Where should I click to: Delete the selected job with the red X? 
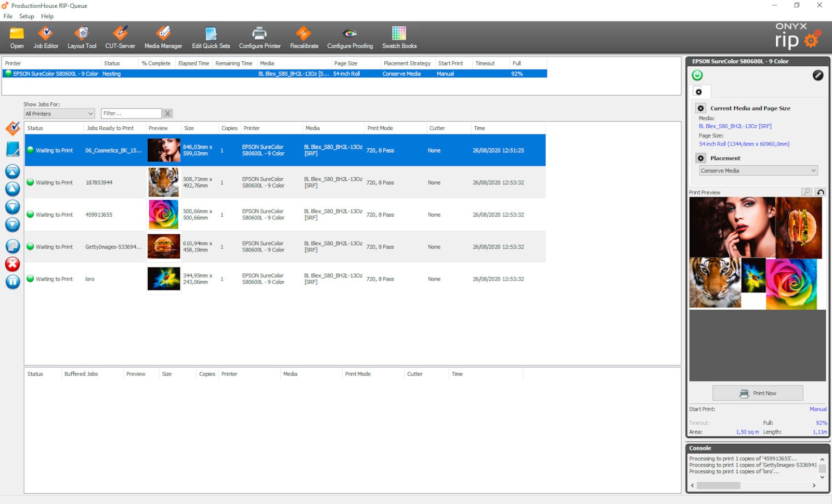click(x=12, y=264)
